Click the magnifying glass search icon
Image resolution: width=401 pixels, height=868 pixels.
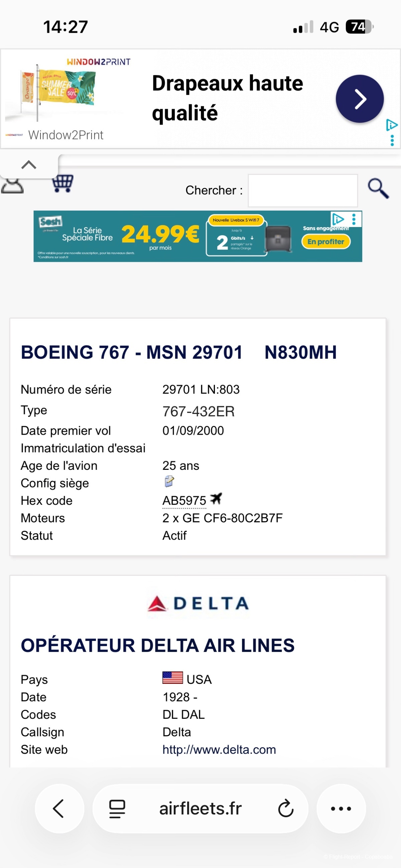(378, 189)
